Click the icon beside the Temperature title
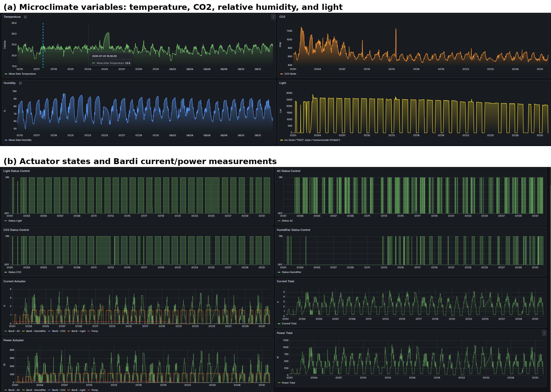The width and height of the screenshot is (551, 392). (25, 17)
